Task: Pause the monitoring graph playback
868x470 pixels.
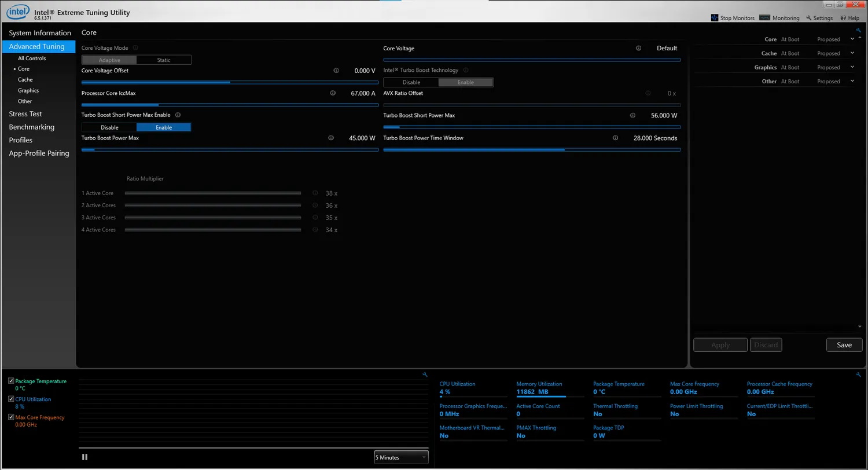Action: point(84,457)
